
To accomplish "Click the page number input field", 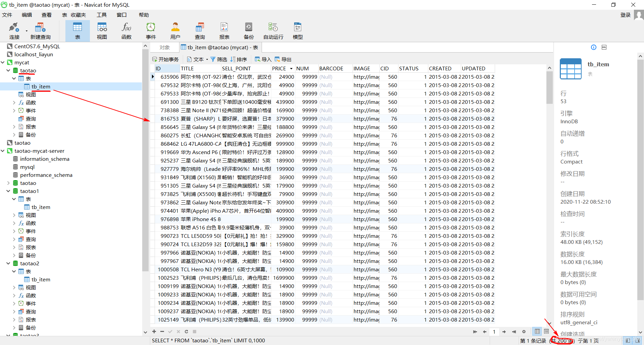I will click(494, 332).
